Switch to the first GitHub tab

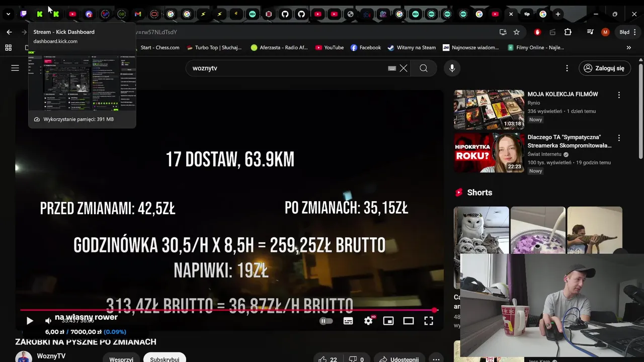[285, 14]
